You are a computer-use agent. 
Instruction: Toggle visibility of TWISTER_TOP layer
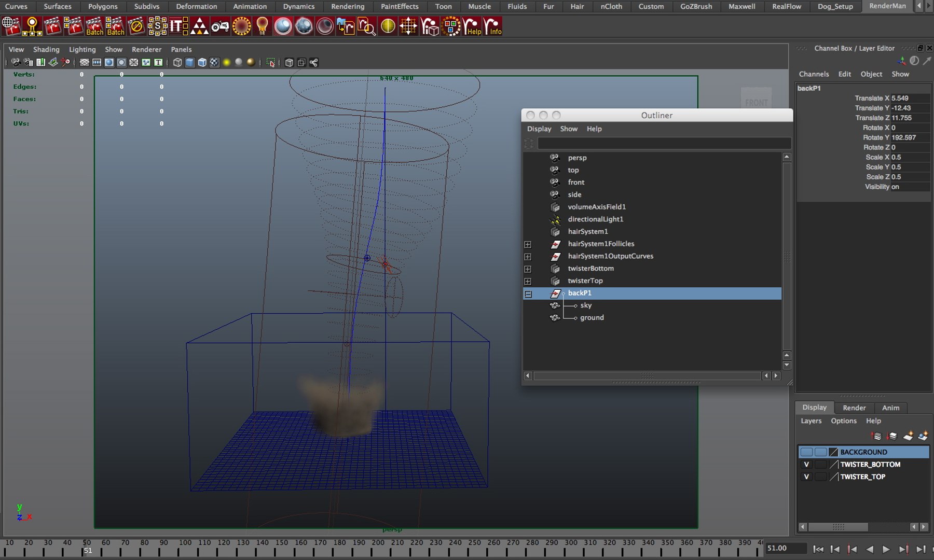[806, 477]
